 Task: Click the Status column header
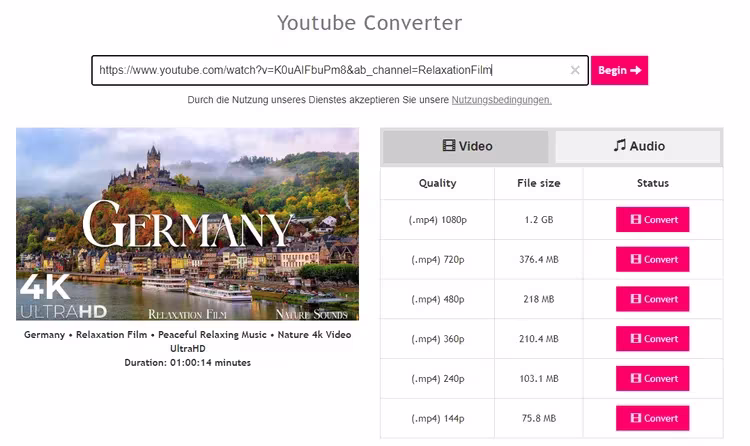[652, 183]
